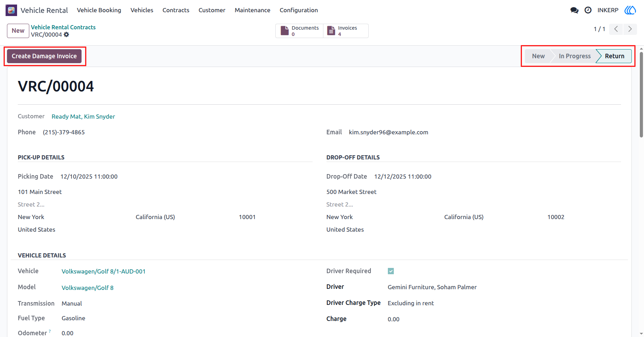Open the Contracts menu
The image size is (644, 337).
(176, 10)
